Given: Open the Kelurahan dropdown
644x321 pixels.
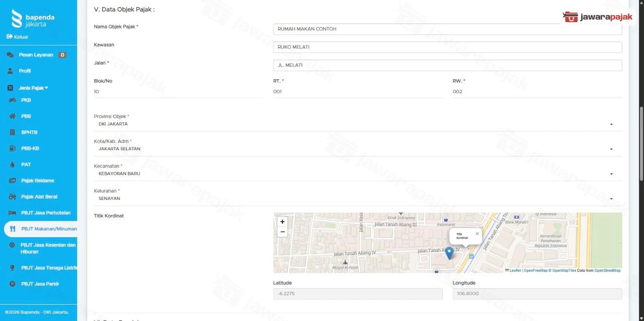Looking at the screenshot, I should click(358, 198).
